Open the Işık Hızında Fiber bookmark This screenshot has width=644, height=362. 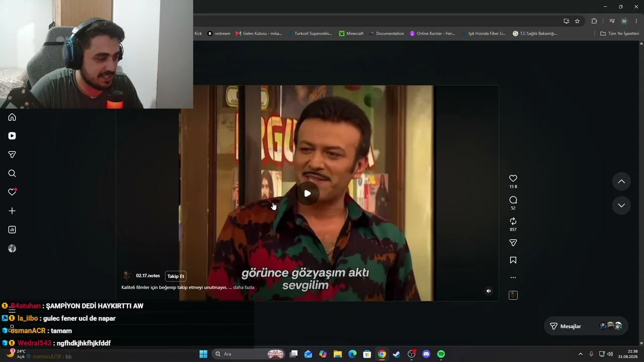click(484, 34)
